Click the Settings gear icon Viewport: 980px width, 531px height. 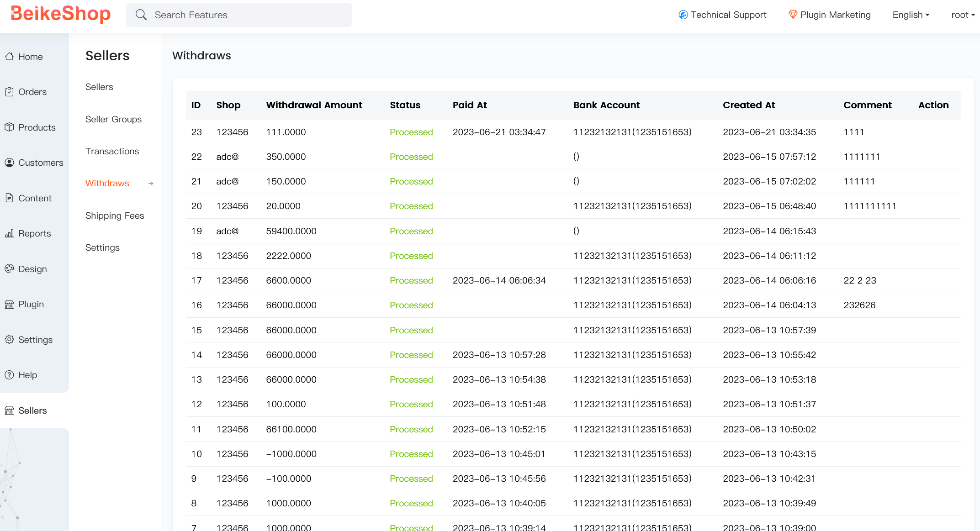(x=9, y=340)
